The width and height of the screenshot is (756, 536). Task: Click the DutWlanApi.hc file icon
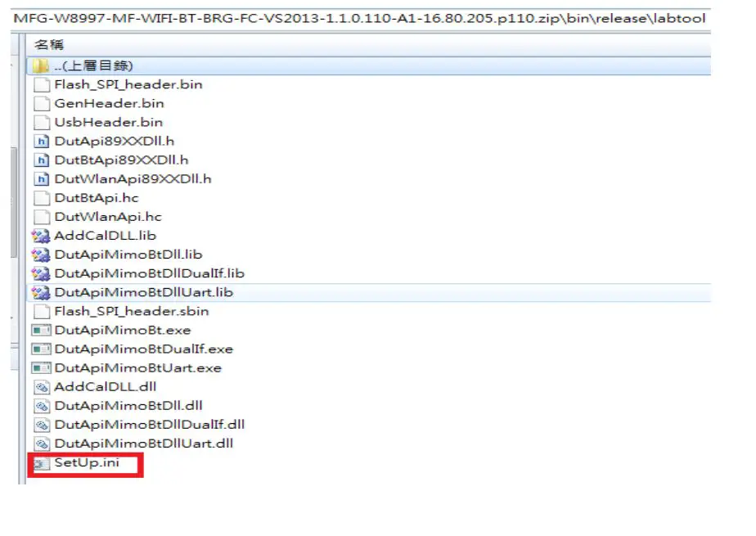click(x=42, y=217)
